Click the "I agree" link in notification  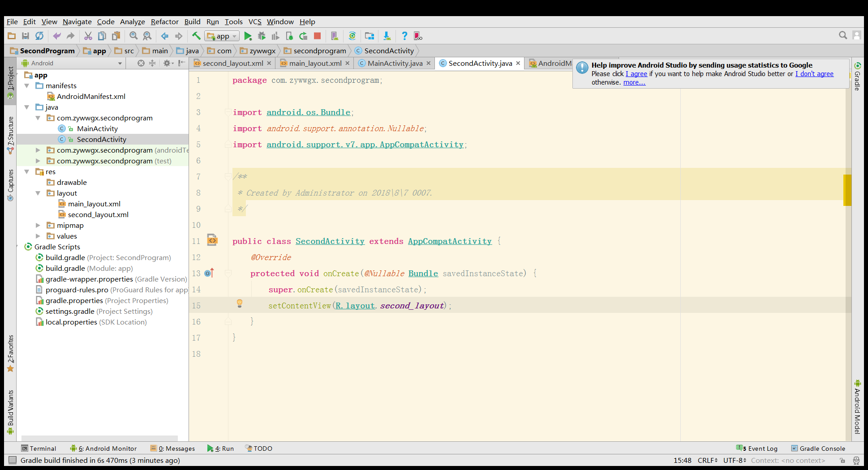pos(636,74)
